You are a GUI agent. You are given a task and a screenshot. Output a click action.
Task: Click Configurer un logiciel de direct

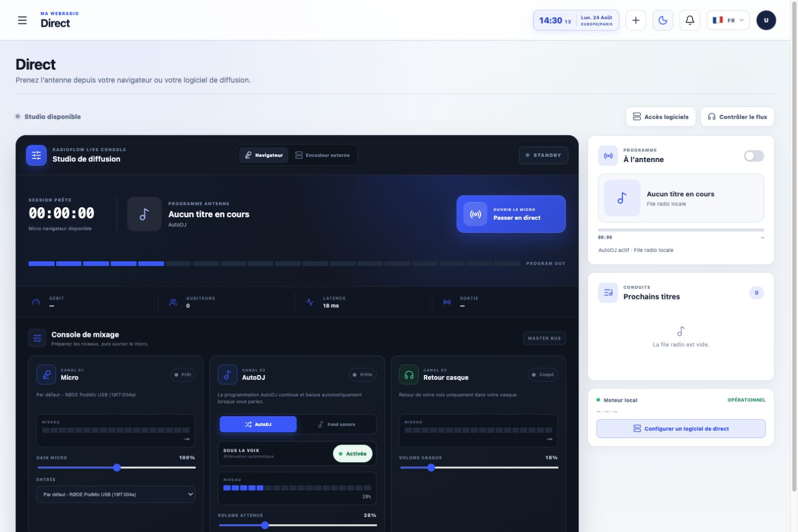pyautogui.click(x=681, y=429)
